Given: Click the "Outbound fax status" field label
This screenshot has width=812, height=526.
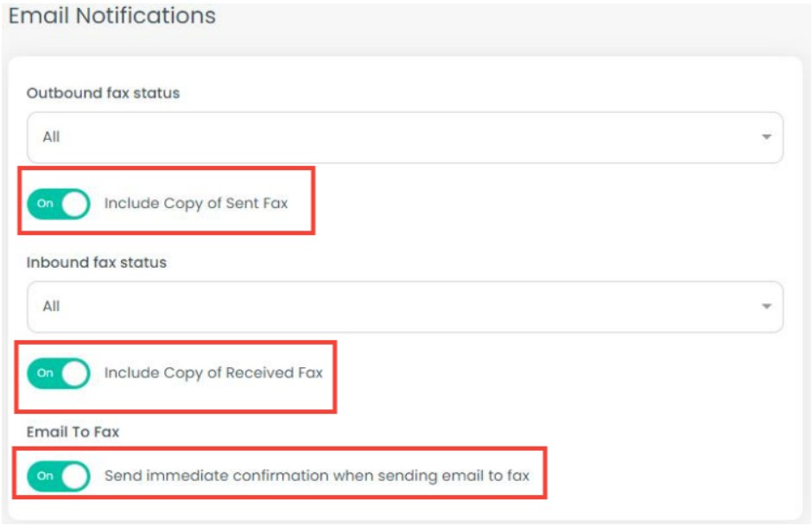Looking at the screenshot, I should [x=103, y=93].
